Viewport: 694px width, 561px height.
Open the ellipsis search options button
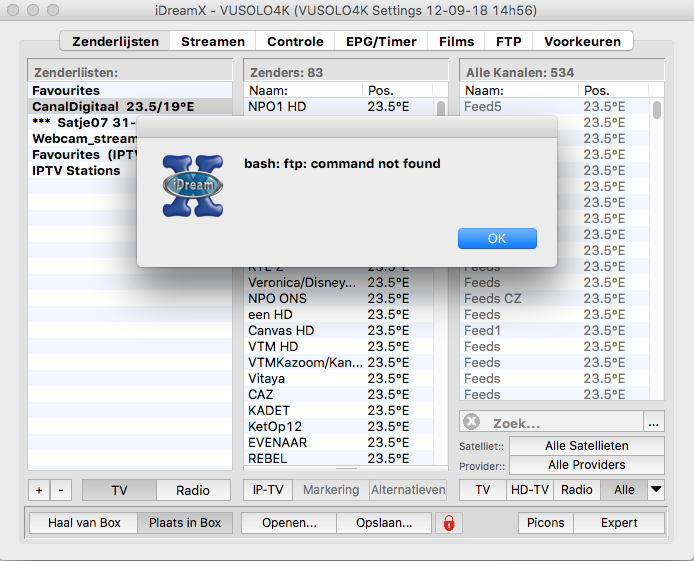pos(653,423)
